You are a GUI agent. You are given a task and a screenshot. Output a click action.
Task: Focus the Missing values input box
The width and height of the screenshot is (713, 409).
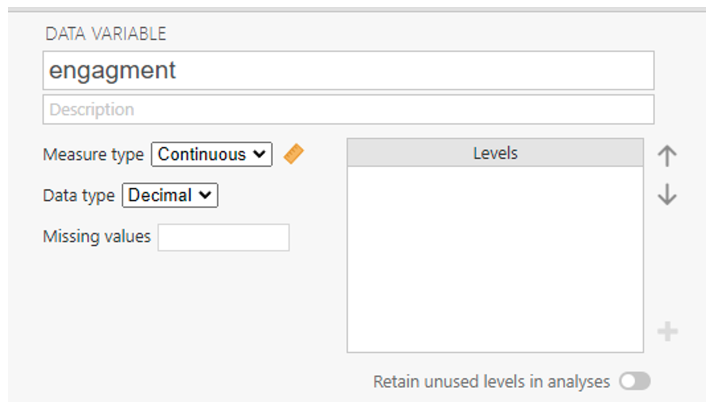[223, 237]
